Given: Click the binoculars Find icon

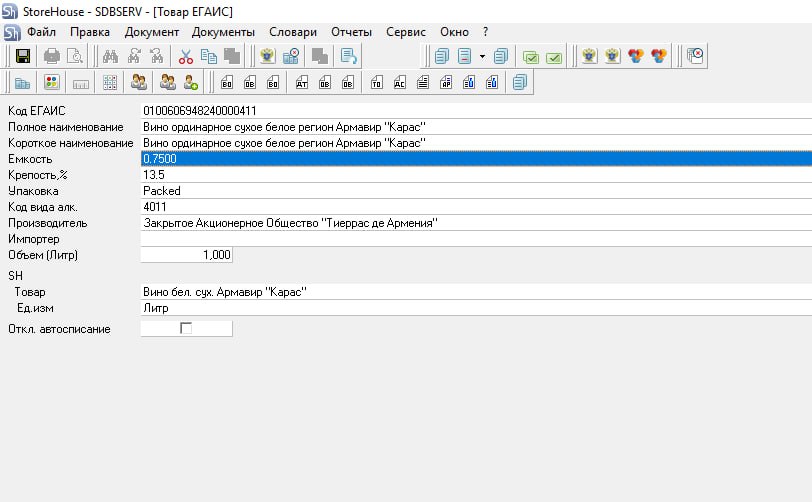Looking at the screenshot, I should [x=110, y=56].
